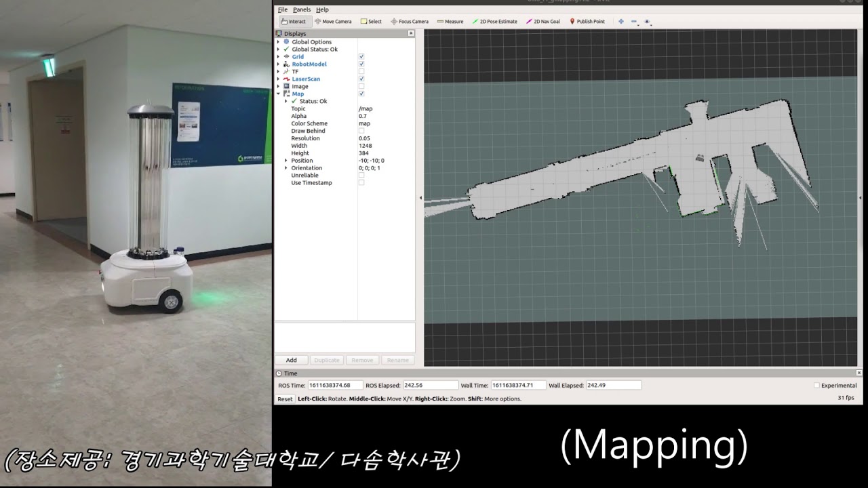Expand the Image display properties
This screenshot has height=488, width=868.
[x=278, y=86]
